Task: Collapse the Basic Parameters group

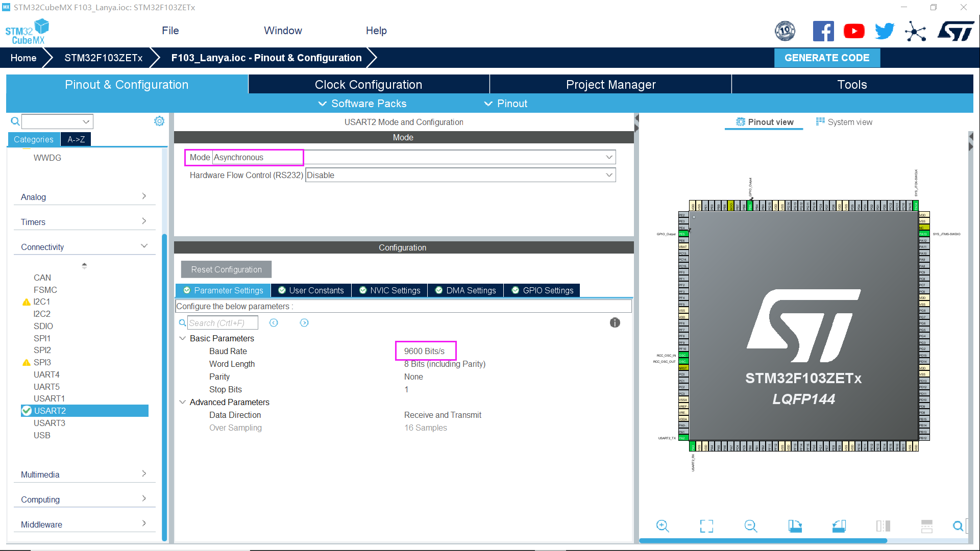Action: (x=182, y=338)
